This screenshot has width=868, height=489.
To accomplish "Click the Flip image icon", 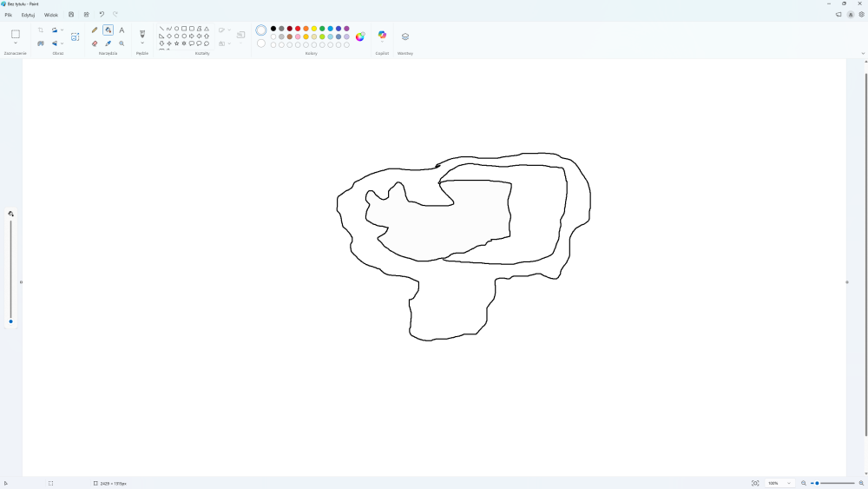I will (54, 43).
